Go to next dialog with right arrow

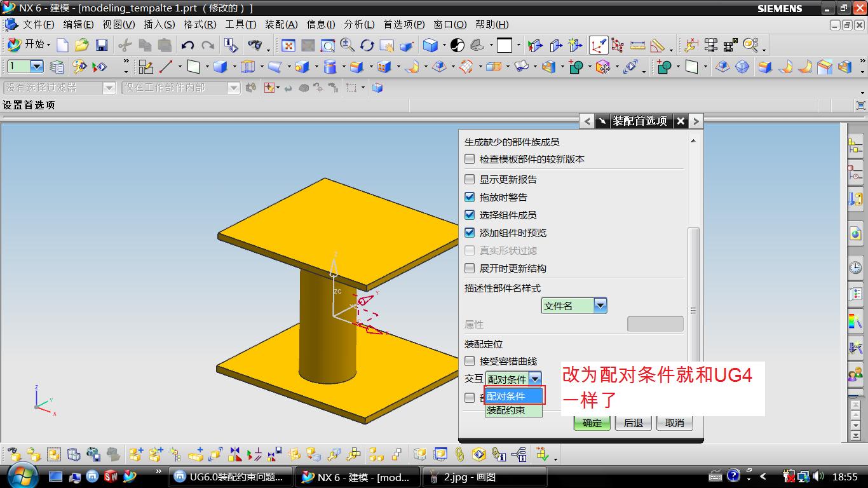pos(696,121)
